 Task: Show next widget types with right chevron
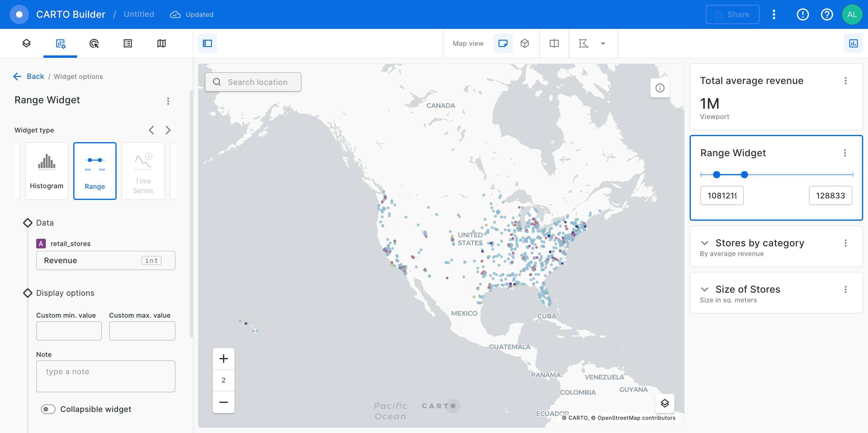click(168, 130)
